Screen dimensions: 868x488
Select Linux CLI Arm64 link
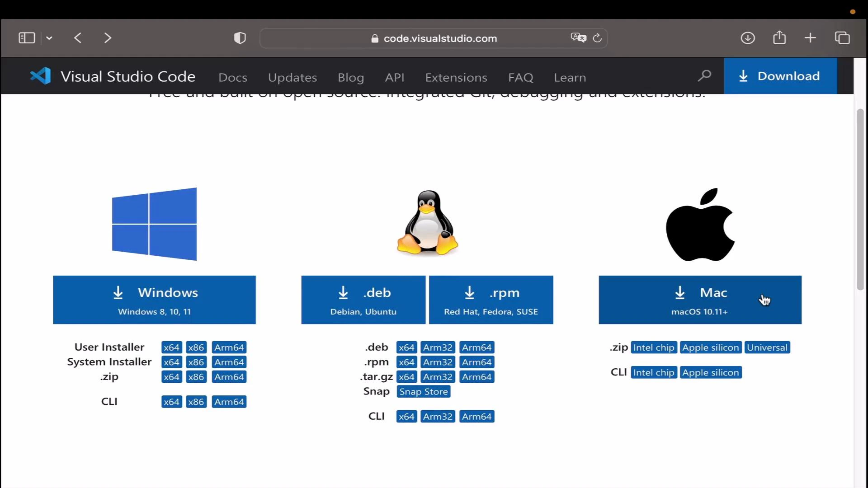[477, 417]
